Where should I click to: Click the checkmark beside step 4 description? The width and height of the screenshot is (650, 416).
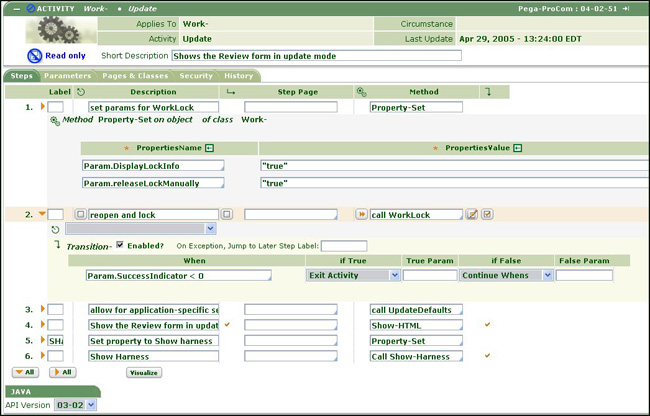227,324
